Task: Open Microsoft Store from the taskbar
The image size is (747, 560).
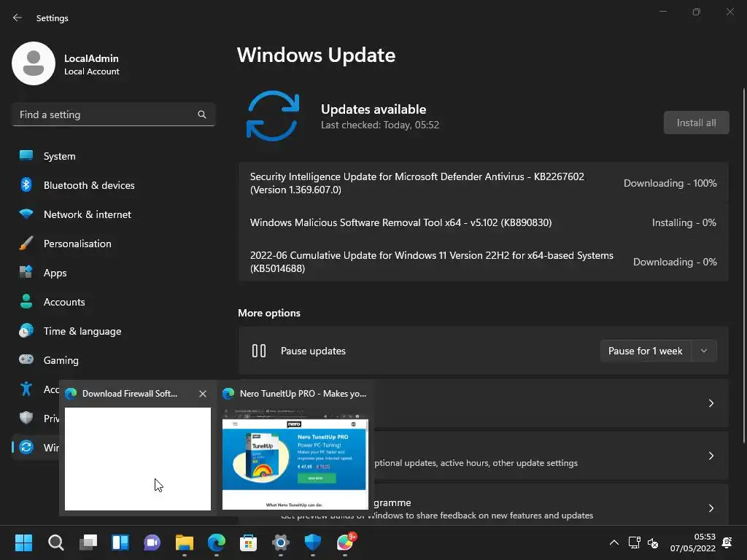Action: tap(248, 542)
